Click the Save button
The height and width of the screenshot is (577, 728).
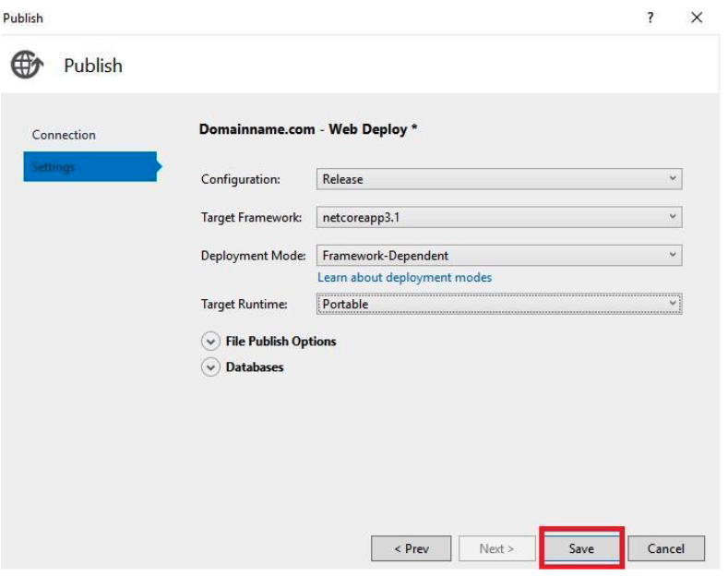coord(581,548)
